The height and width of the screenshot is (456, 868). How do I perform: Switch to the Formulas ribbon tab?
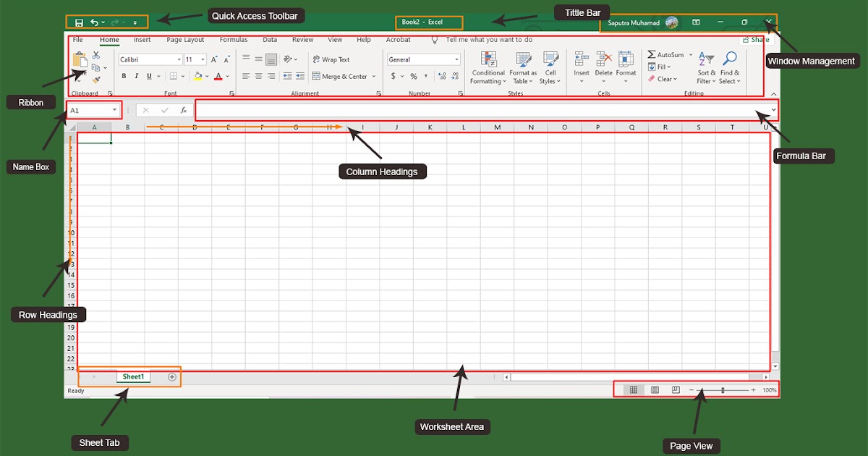click(234, 39)
